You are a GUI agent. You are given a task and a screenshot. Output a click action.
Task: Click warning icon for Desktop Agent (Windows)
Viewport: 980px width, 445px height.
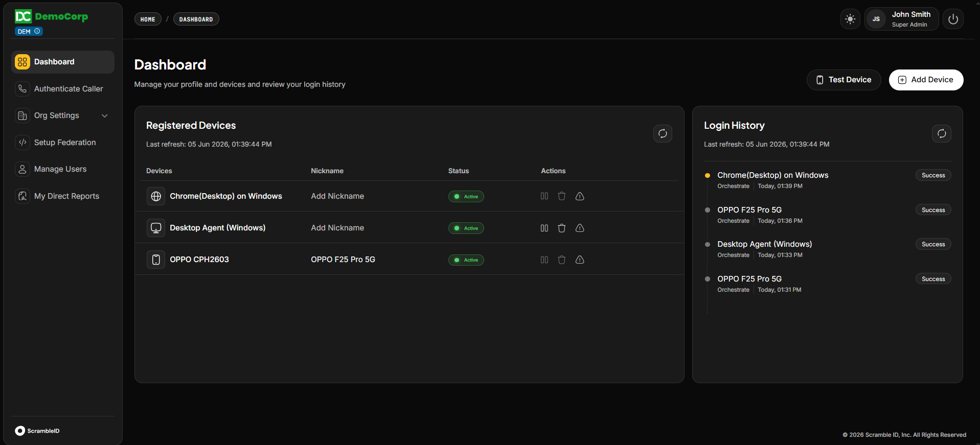[x=580, y=228]
